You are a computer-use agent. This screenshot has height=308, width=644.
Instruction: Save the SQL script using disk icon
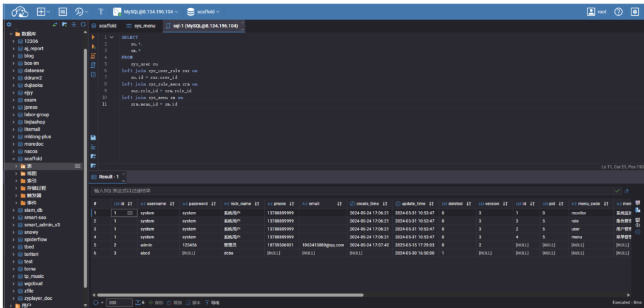(x=93, y=138)
